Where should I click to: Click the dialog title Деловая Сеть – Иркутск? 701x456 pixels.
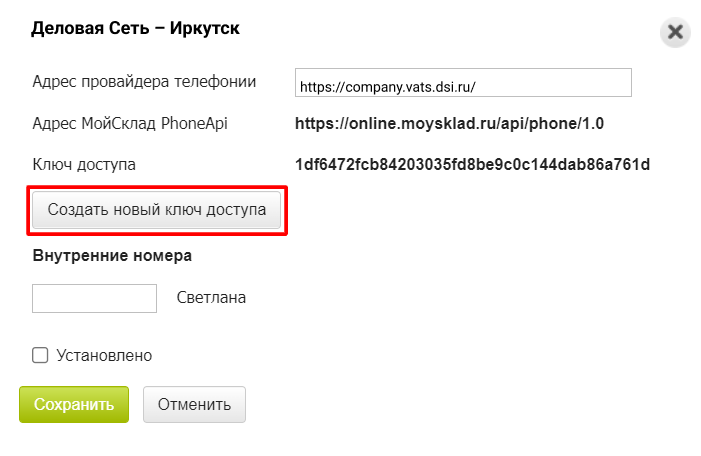point(135,28)
